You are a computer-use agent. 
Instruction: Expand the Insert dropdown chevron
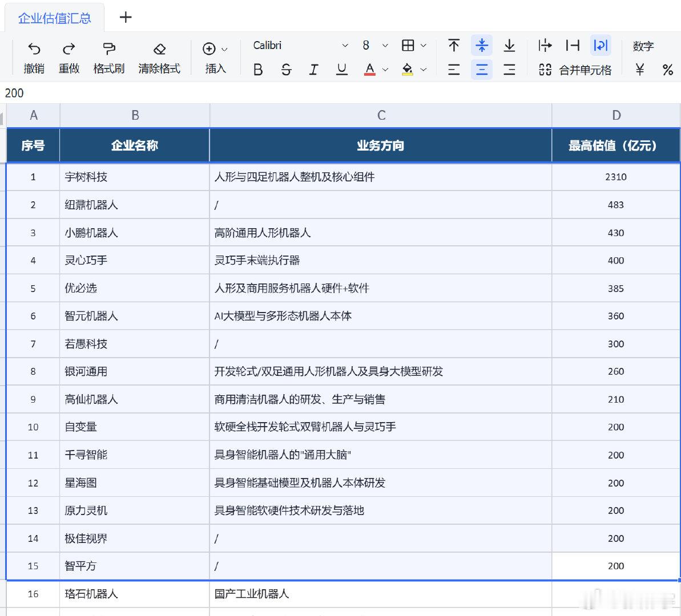point(224,49)
